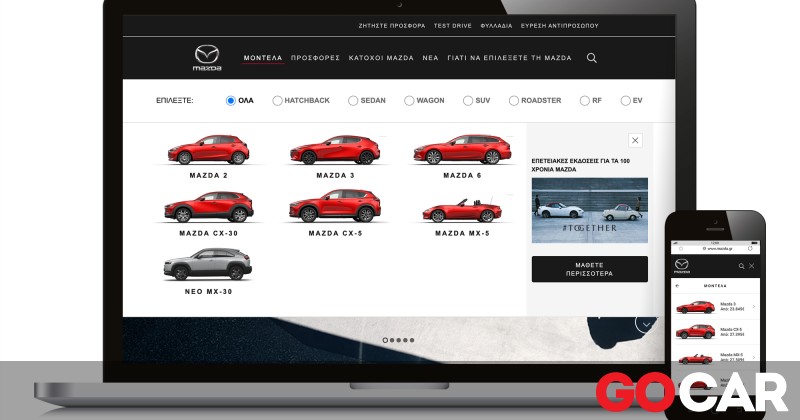This screenshot has height=420, width=800.
Task: Go back using the phone's left arrow
Action: 677,285
